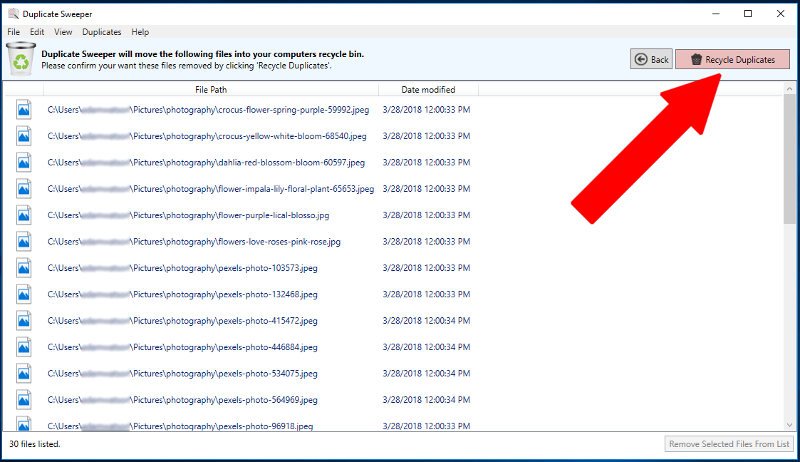Screen dimensions: 800x462
Task: Click image icon of pexels-photo-446884.jpeg
Action: pyautogui.click(x=23, y=347)
